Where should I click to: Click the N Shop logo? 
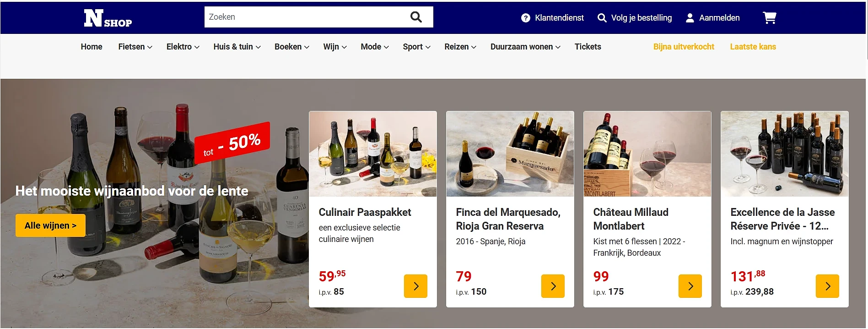(108, 18)
